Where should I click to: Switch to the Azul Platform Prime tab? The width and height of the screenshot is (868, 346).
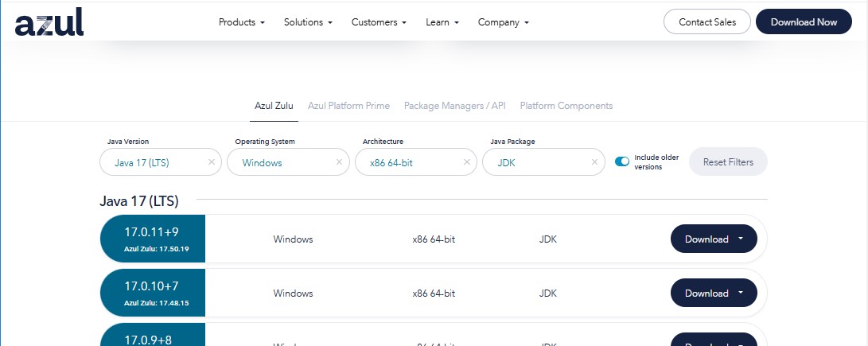pos(348,106)
